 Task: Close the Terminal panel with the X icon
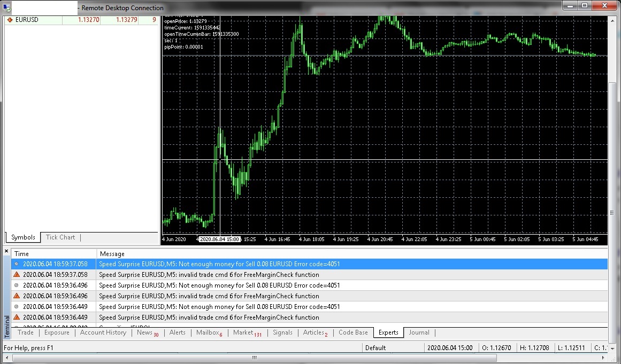(x=6, y=251)
